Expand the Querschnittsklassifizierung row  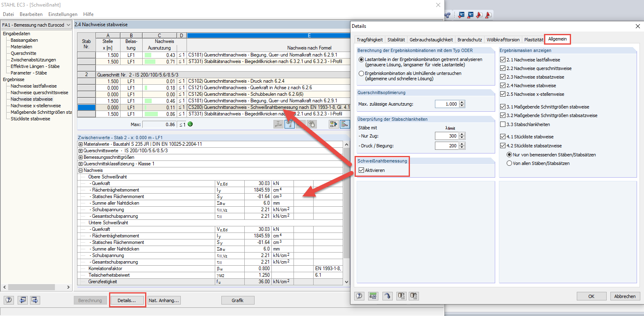tap(80, 164)
